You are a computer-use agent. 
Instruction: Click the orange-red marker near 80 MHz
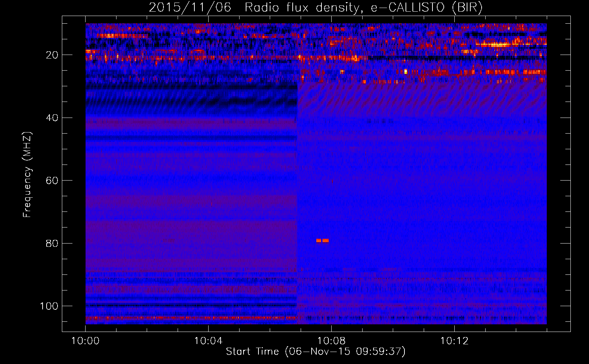pos(323,240)
